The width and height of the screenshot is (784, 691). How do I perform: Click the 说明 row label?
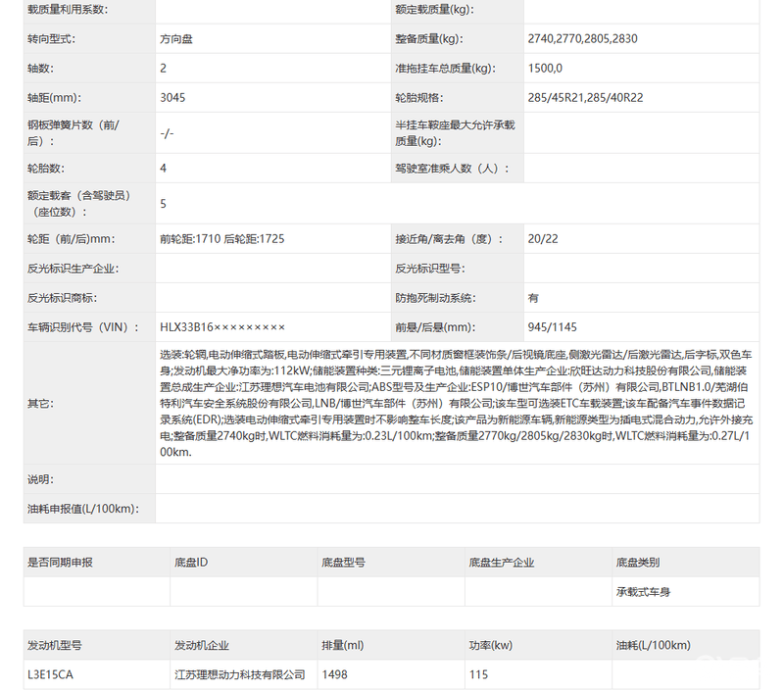click(40, 479)
